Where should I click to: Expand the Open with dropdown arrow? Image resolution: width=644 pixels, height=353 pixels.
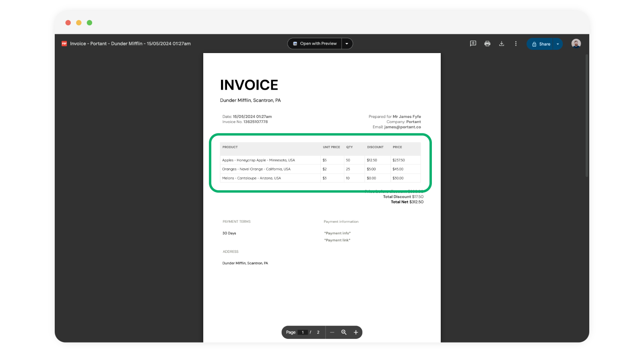347,43
